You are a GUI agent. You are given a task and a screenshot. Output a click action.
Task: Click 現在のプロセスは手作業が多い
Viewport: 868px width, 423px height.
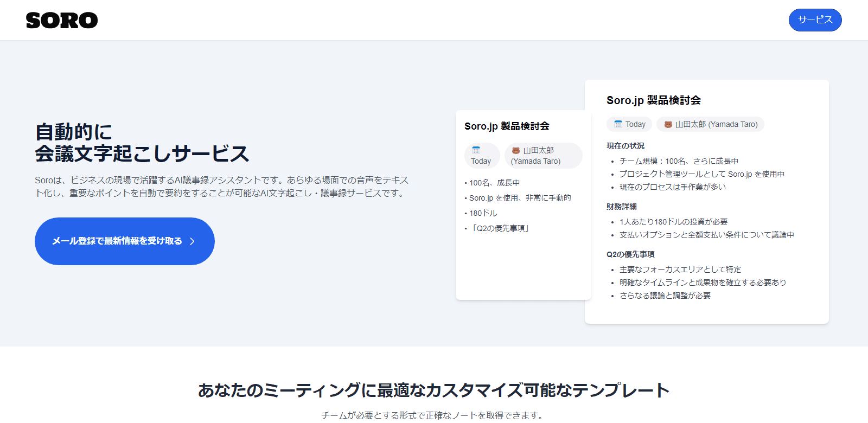[x=673, y=187]
